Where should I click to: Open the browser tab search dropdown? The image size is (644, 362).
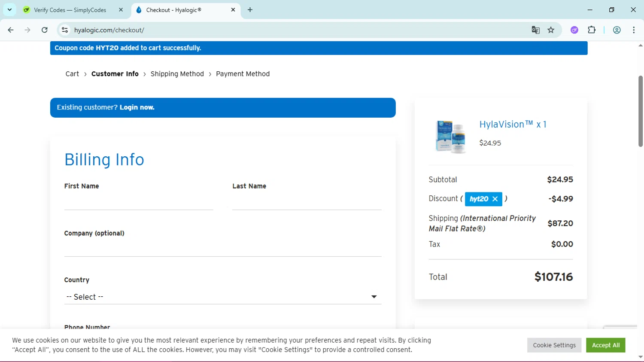9,9
